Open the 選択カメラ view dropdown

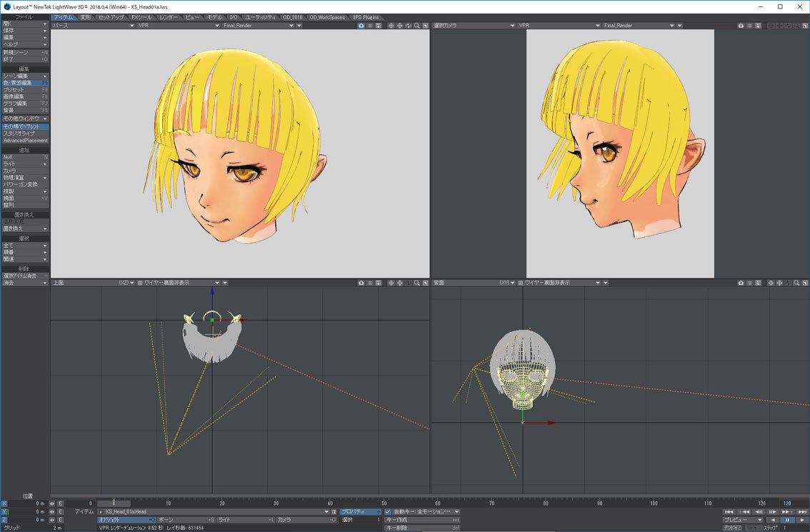point(474,25)
